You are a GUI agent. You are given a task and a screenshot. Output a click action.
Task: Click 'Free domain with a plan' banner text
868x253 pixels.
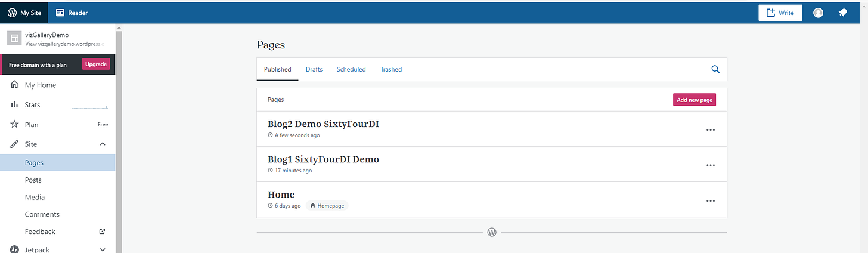point(38,64)
